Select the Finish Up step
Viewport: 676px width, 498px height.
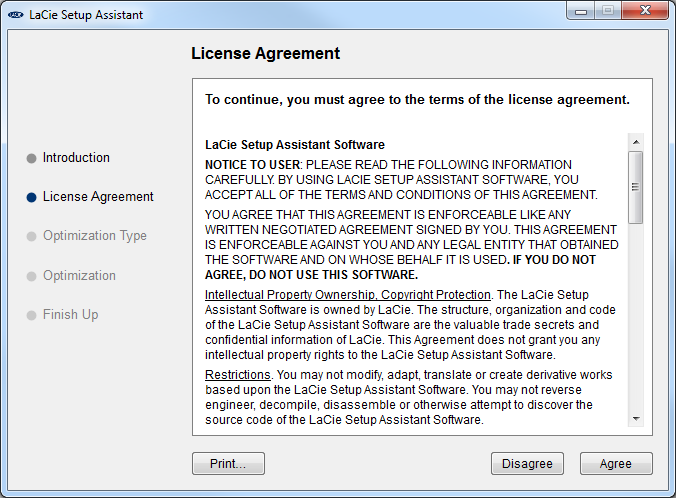(x=71, y=315)
